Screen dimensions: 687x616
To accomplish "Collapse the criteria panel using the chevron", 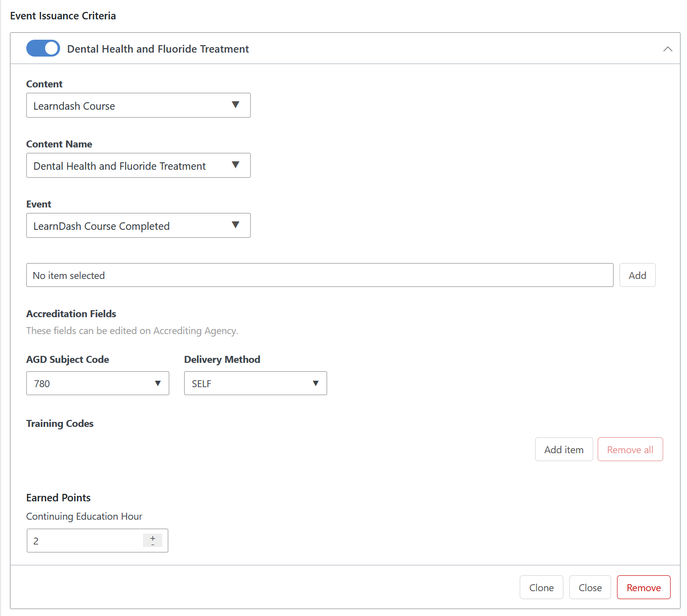I will [668, 49].
